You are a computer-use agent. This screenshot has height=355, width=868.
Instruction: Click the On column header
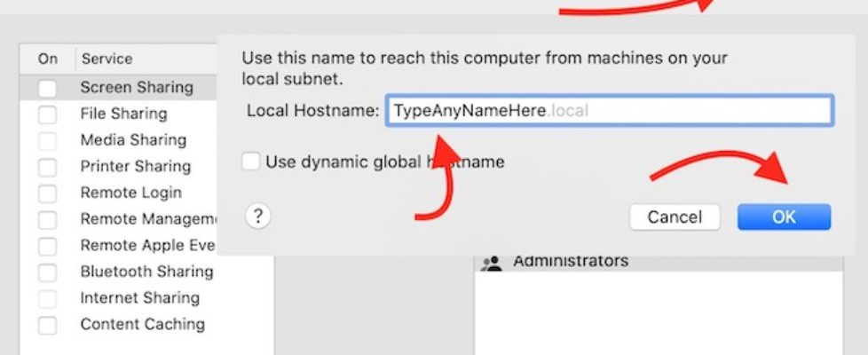tap(48, 59)
